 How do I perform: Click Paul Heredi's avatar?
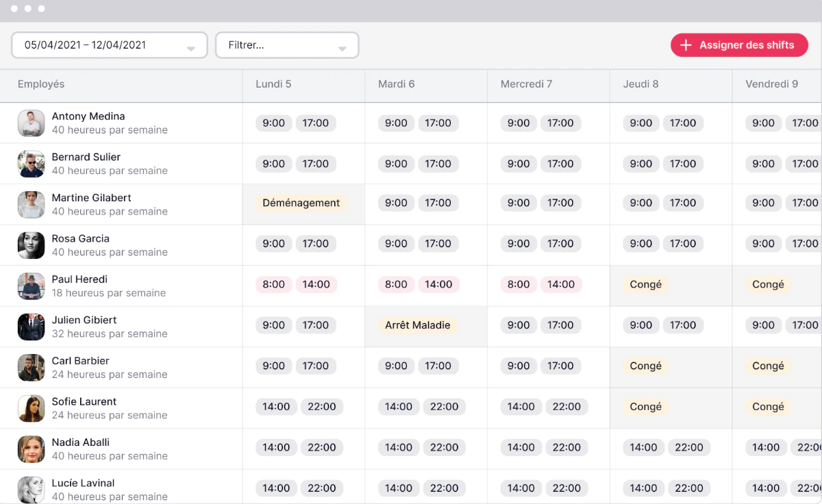coord(31,286)
